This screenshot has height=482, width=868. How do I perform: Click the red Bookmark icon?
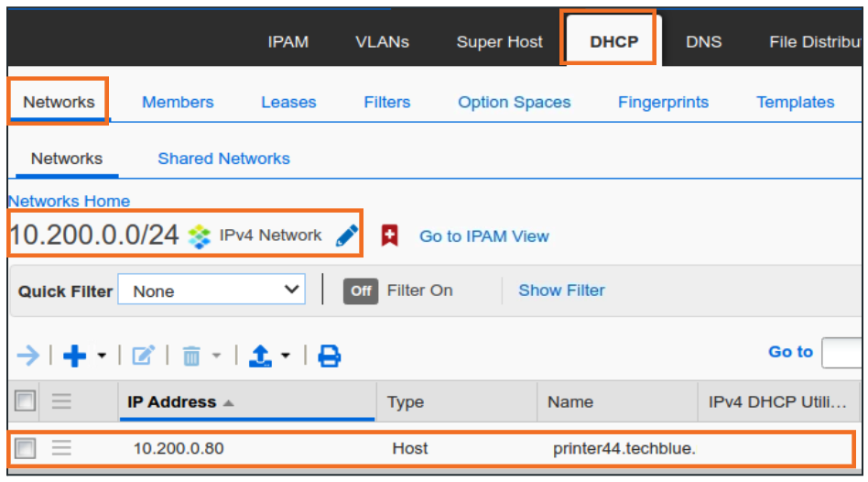point(390,236)
